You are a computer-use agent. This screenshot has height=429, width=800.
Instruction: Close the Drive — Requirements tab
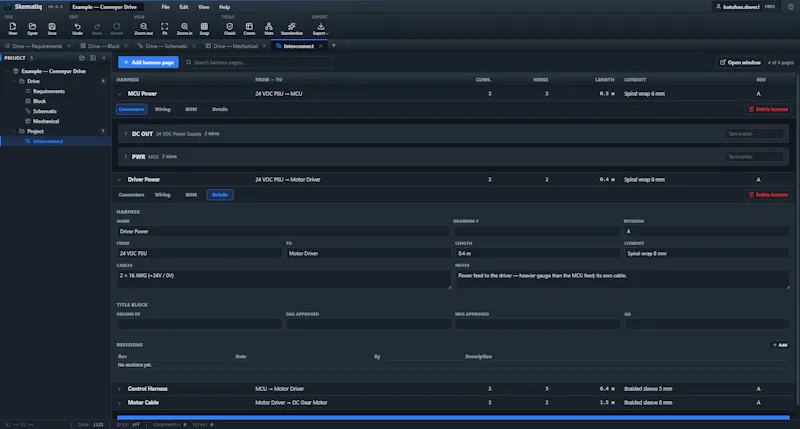coord(69,46)
